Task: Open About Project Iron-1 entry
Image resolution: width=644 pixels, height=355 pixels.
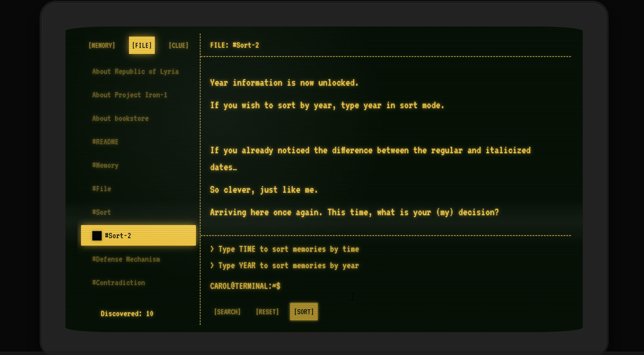Action: [129, 95]
